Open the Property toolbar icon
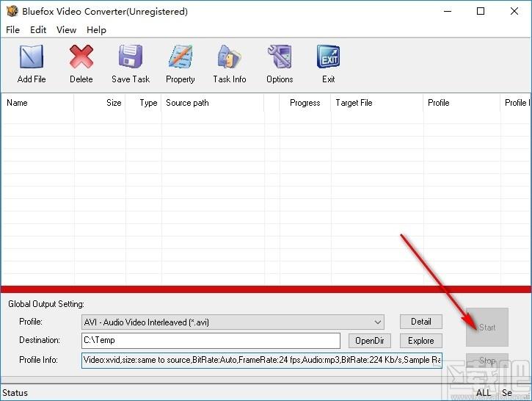The width and height of the screenshot is (532, 401). coord(181,57)
